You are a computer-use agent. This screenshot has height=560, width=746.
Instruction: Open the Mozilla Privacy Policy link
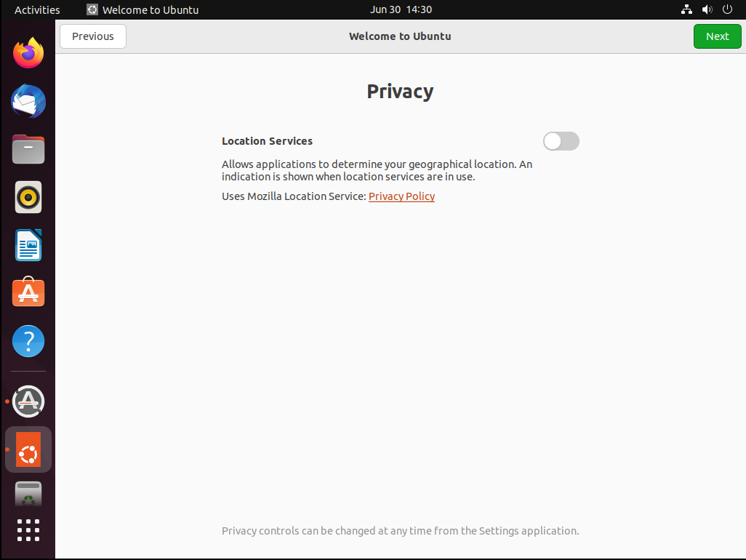[x=401, y=196]
